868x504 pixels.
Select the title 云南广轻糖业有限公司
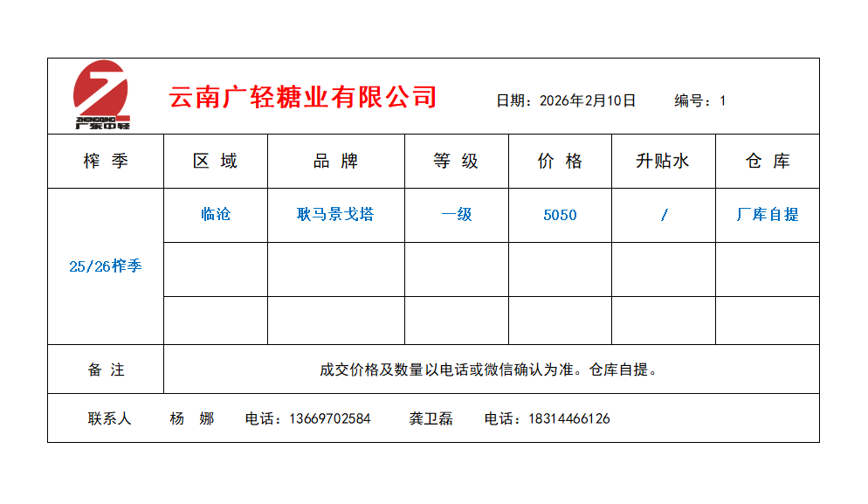[302, 97]
